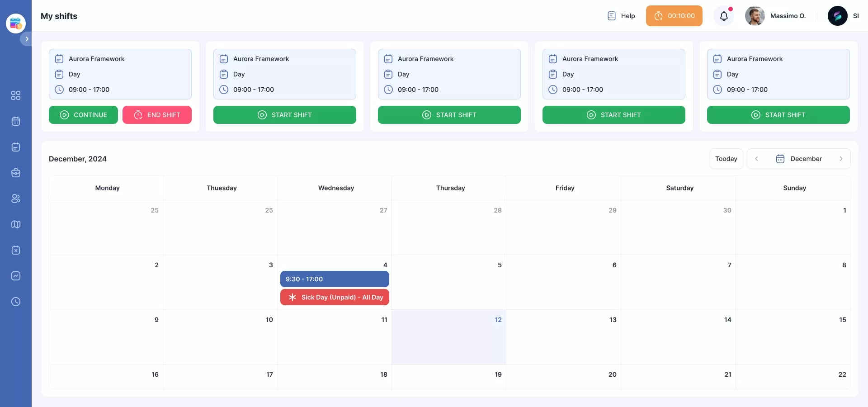This screenshot has width=868, height=407.
Task: Open Massimo O. profile menu
Action: point(776,16)
